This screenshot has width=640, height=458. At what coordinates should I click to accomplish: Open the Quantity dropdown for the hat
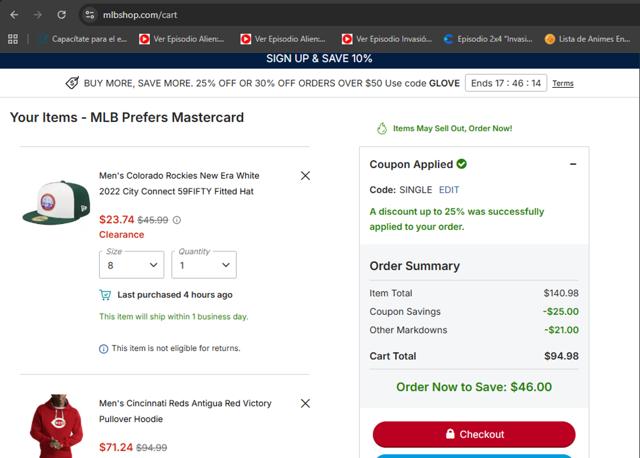tap(203, 265)
